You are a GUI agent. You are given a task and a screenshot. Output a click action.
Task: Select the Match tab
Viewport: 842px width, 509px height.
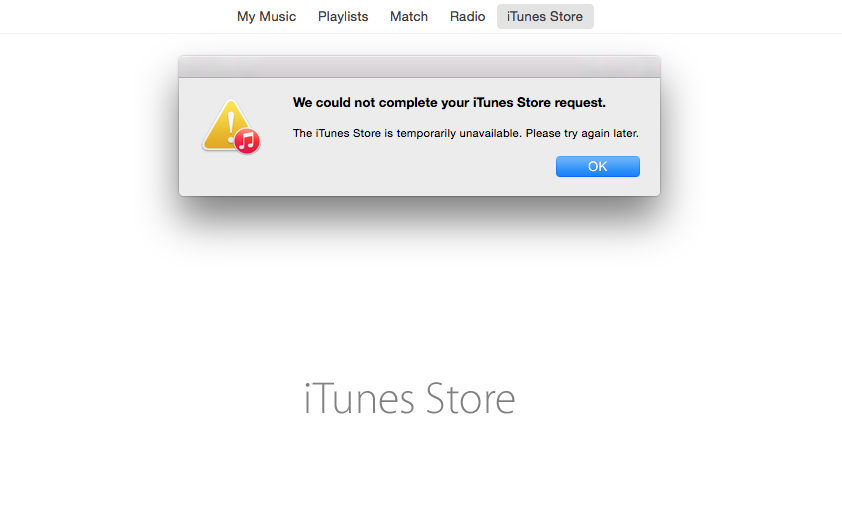pyautogui.click(x=409, y=17)
